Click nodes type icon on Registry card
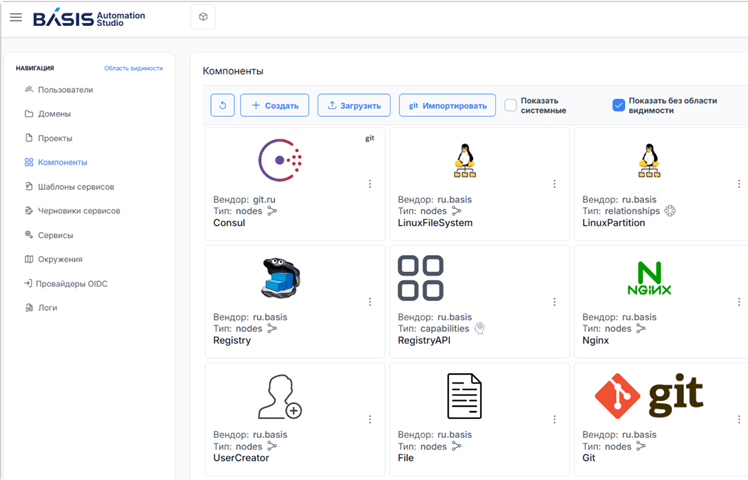This screenshot has height=480, width=748. click(272, 328)
